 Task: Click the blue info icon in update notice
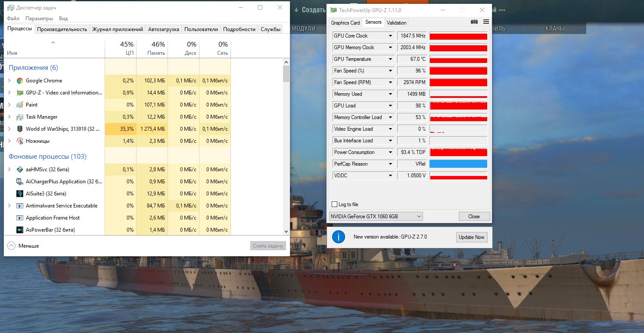coord(339,237)
